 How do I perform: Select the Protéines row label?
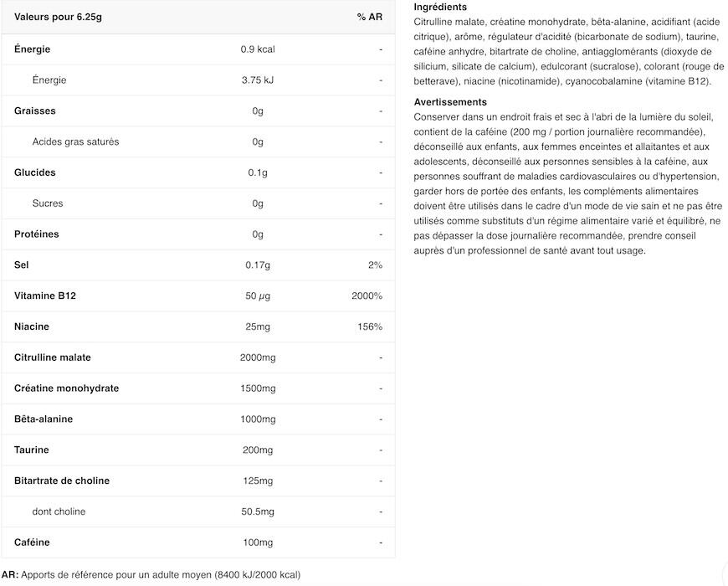pyautogui.click(x=37, y=234)
